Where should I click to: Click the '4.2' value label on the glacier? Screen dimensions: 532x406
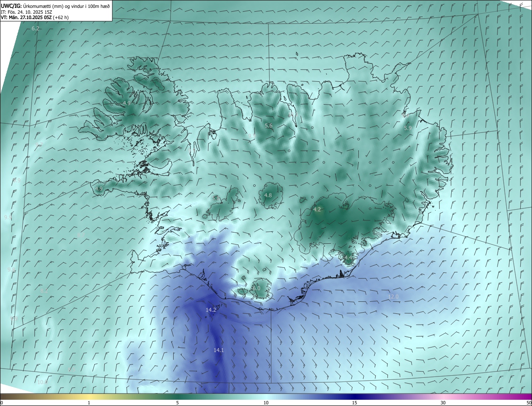pyautogui.click(x=317, y=209)
